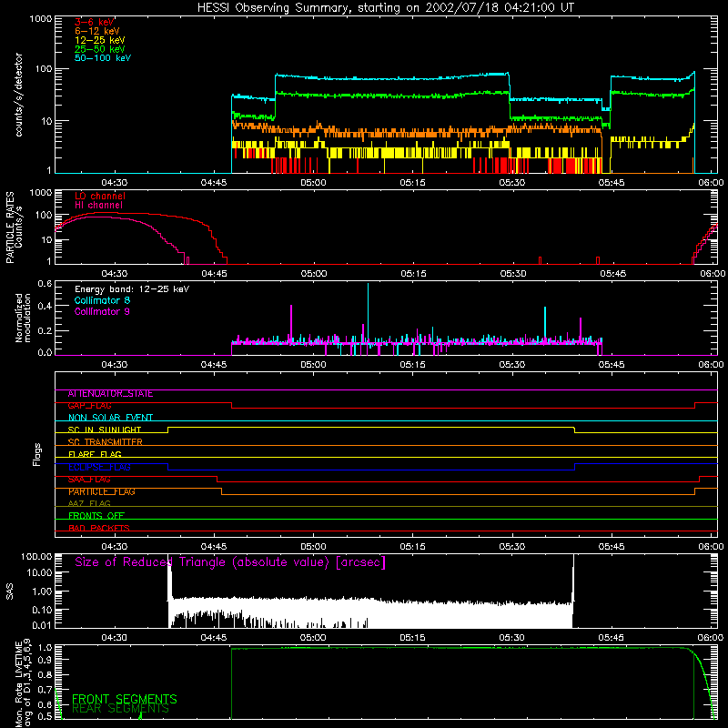Click the Size of Reduced Triangle caption
Image resolution: width=728 pixels, height=728 pixels.
(230, 562)
